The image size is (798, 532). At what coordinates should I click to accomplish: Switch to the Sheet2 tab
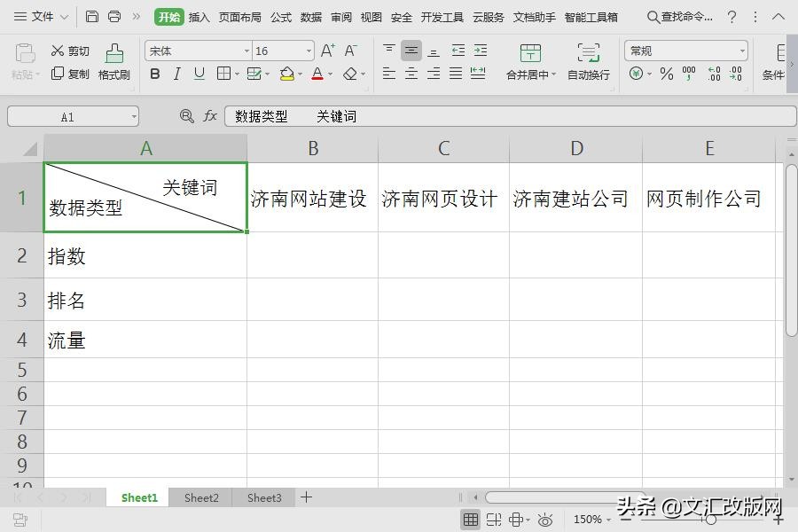(x=200, y=497)
